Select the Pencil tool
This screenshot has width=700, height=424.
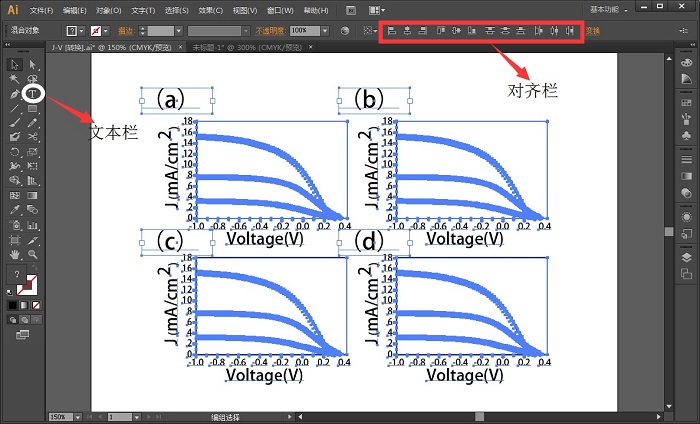(x=32, y=123)
